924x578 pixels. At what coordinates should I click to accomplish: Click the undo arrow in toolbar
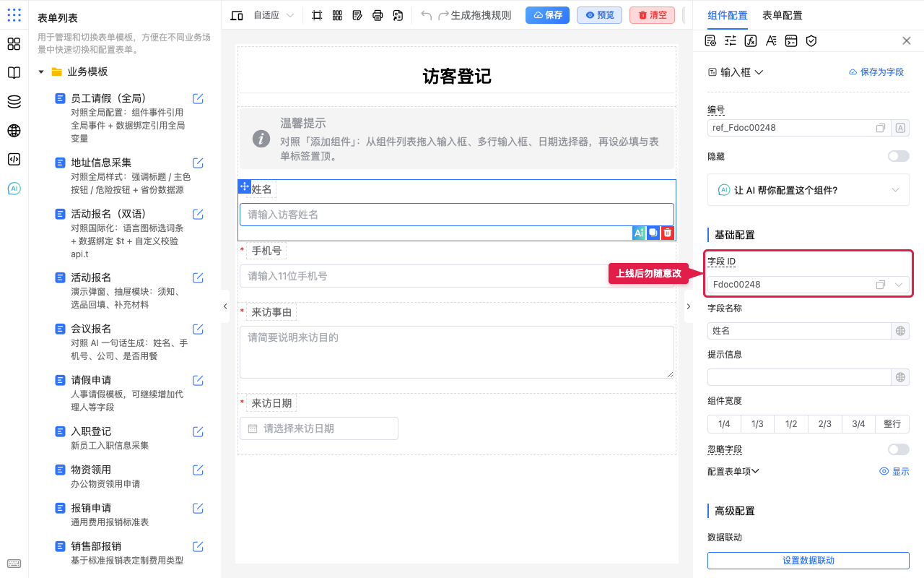tap(426, 15)
